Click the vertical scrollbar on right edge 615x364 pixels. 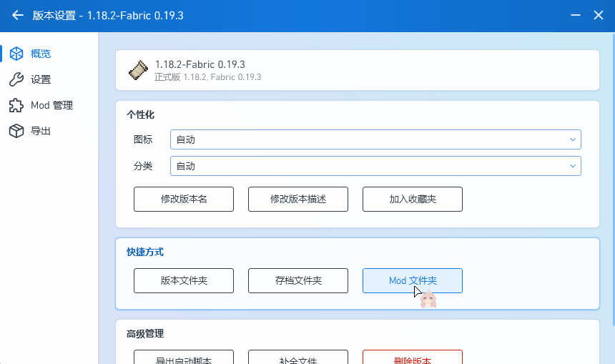point(614,179)
